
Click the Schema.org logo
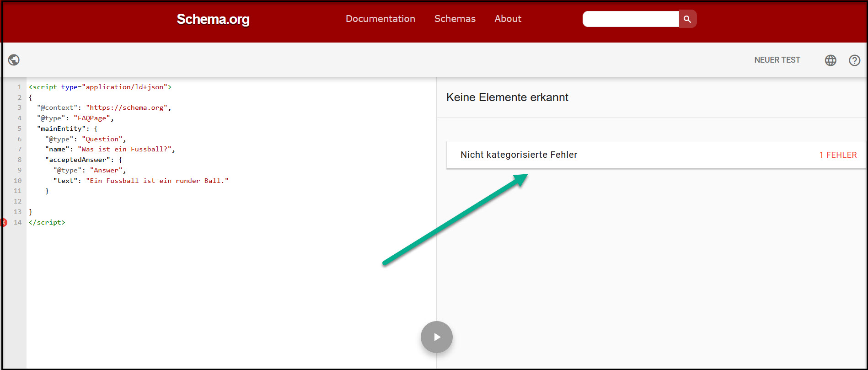[x=213, y=19]
